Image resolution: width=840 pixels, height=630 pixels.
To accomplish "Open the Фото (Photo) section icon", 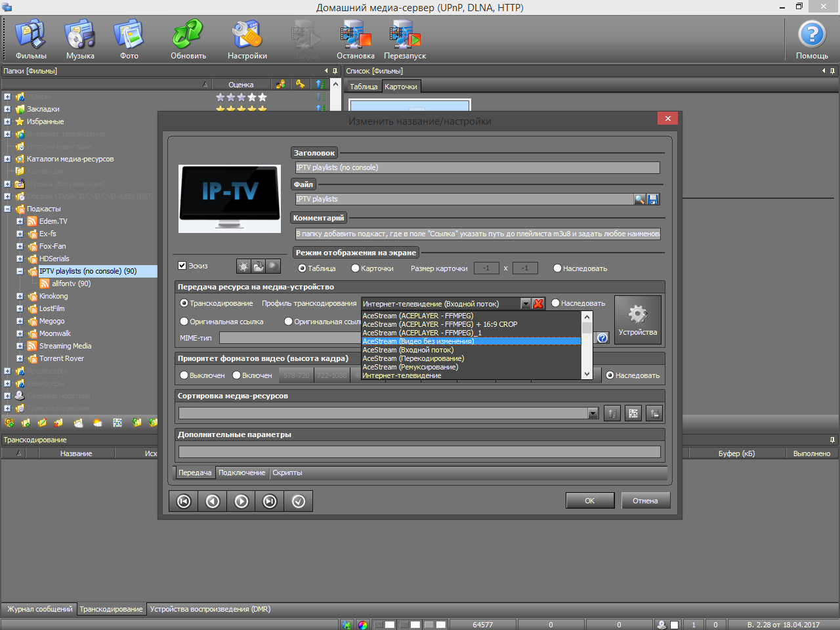I will point(129,39).
